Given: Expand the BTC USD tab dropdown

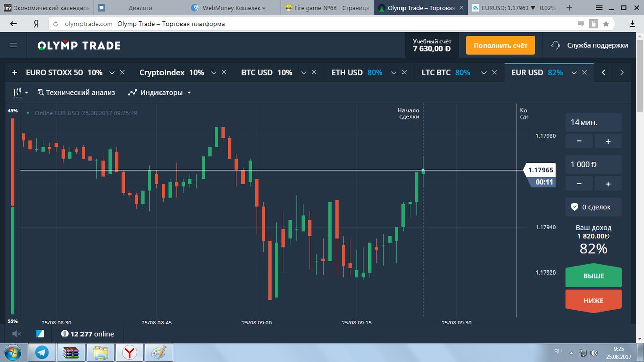Looking at the screenshot, I should click(x=304, y=73).
